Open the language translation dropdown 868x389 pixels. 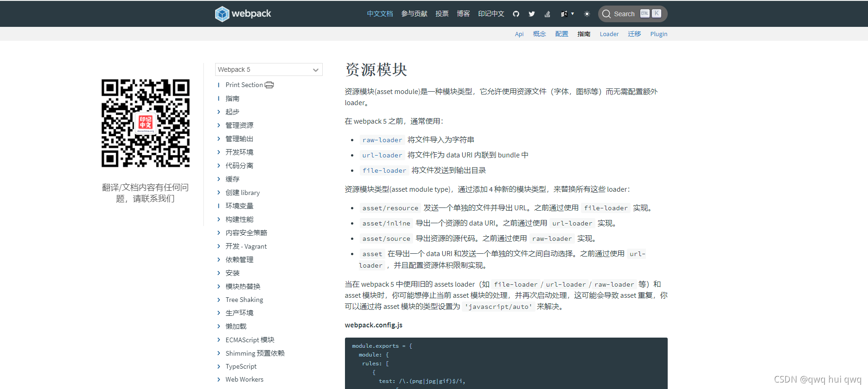coord(567,14)
